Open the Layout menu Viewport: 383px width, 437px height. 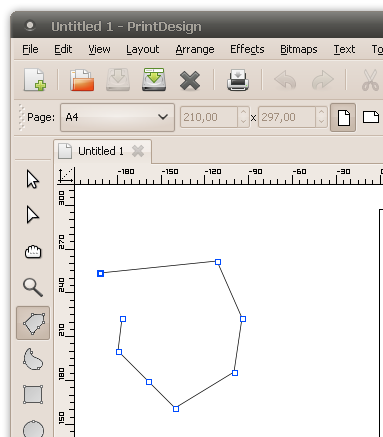click(143, 49)
